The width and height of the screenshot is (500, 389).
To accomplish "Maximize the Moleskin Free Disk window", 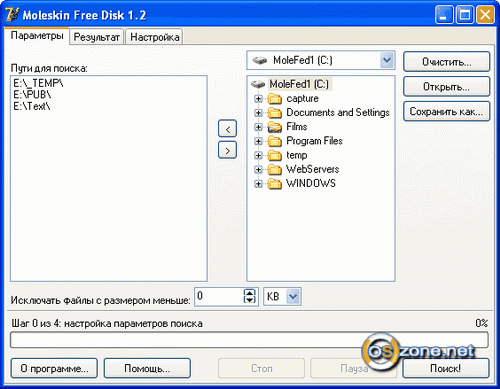I will 465,15.
